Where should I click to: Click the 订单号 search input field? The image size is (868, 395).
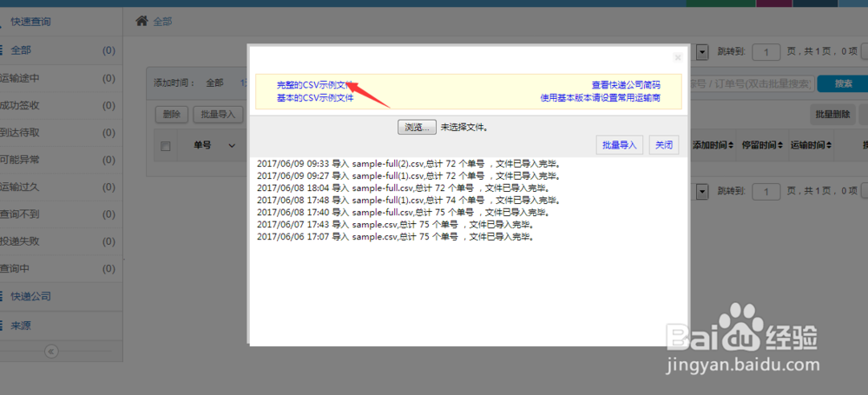(752, 83)
